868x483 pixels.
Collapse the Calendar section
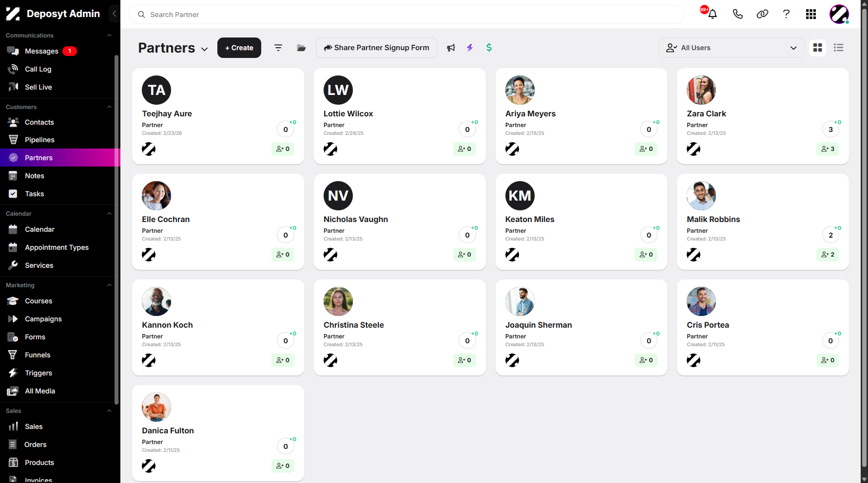(109, 214)
